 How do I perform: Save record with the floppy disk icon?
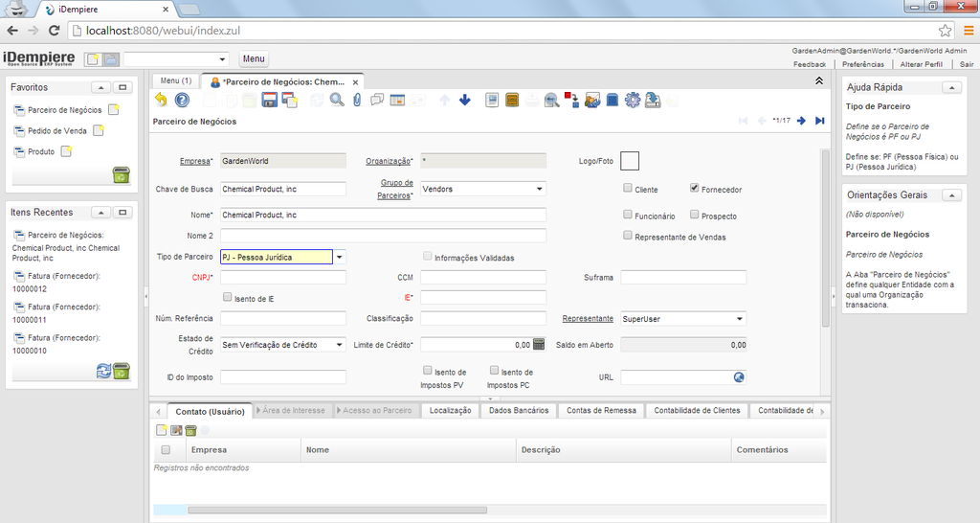click(270, 100)
